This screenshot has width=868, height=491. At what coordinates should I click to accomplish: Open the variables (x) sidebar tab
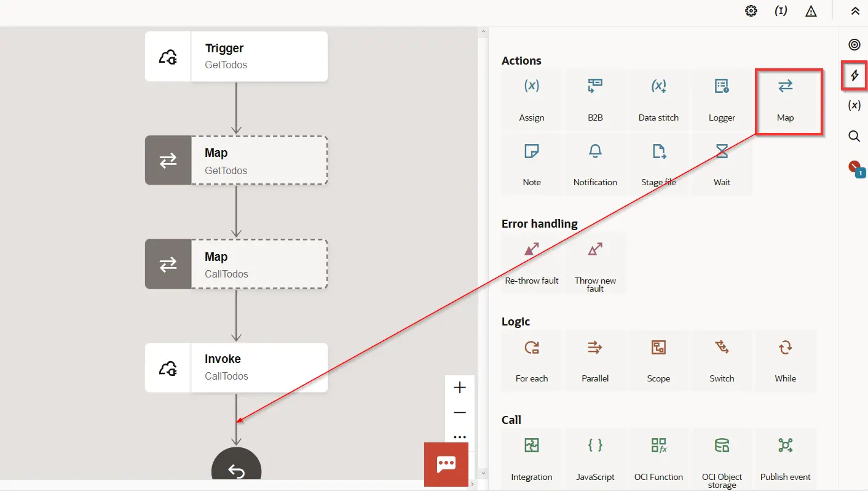(x=854, y=105)
